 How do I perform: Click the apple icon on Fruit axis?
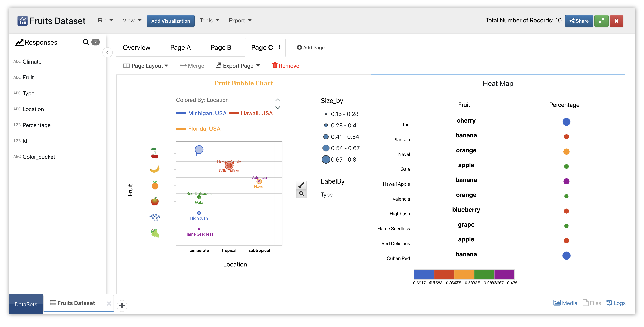coord(155,201)
